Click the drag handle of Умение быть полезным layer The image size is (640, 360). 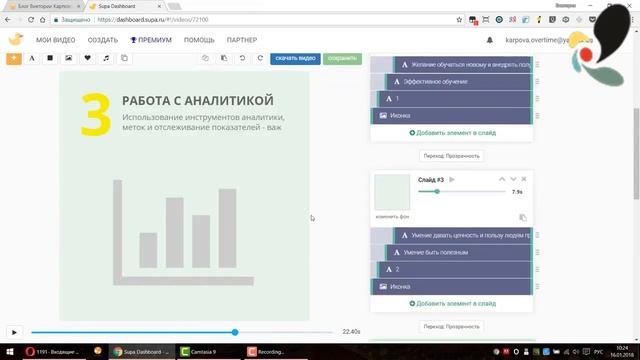pos(538,252)
